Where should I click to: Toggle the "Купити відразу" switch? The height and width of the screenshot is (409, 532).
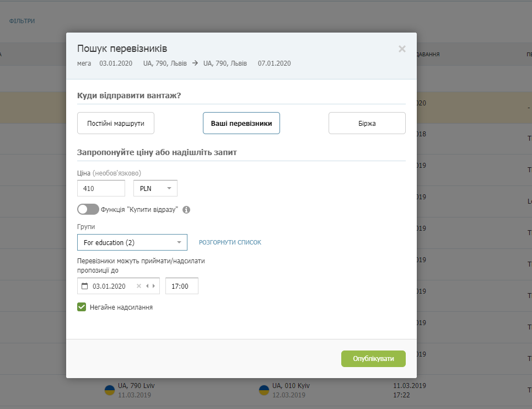tap(88, 209)
